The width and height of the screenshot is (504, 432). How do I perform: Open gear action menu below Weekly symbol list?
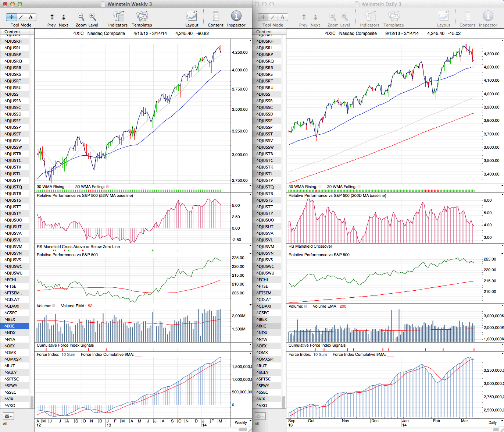tap(8, 416)
